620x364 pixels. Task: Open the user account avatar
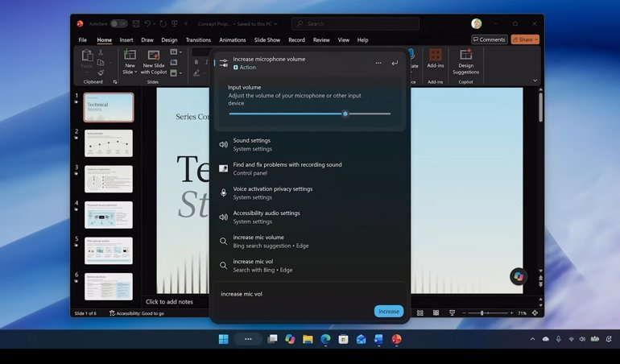tap(477, 23)
